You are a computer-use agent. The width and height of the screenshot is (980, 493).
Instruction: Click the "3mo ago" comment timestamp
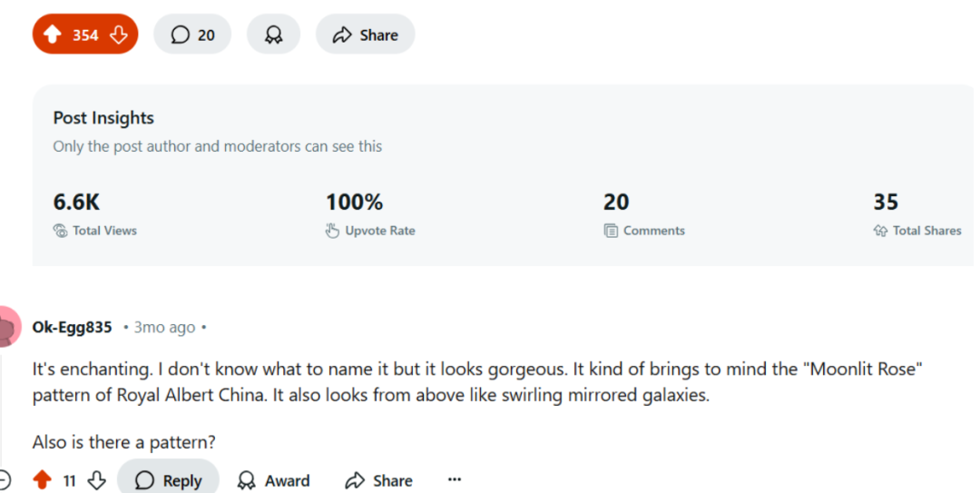[164, 327]
